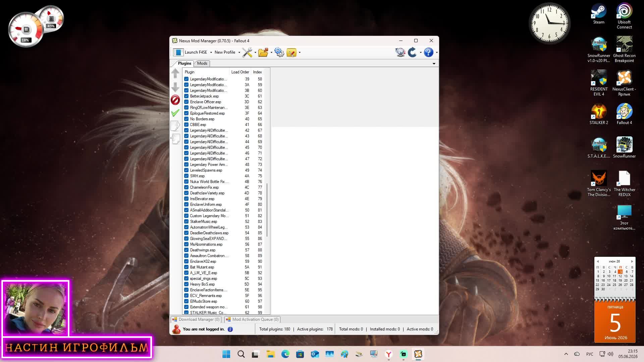Screen dimensions: 644x362
Task: Show hidden system tray icons chevron
Action: 566,354
